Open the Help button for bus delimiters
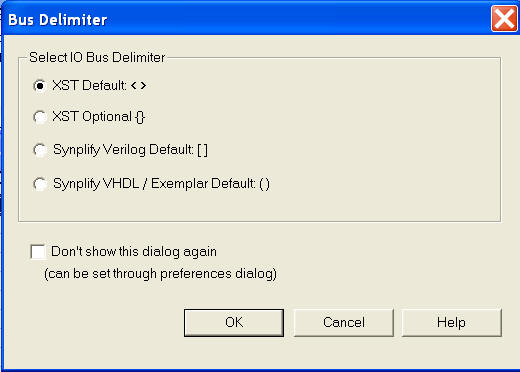Image resolution: width=520 pixels, height=372 pixels. [451, 323]
